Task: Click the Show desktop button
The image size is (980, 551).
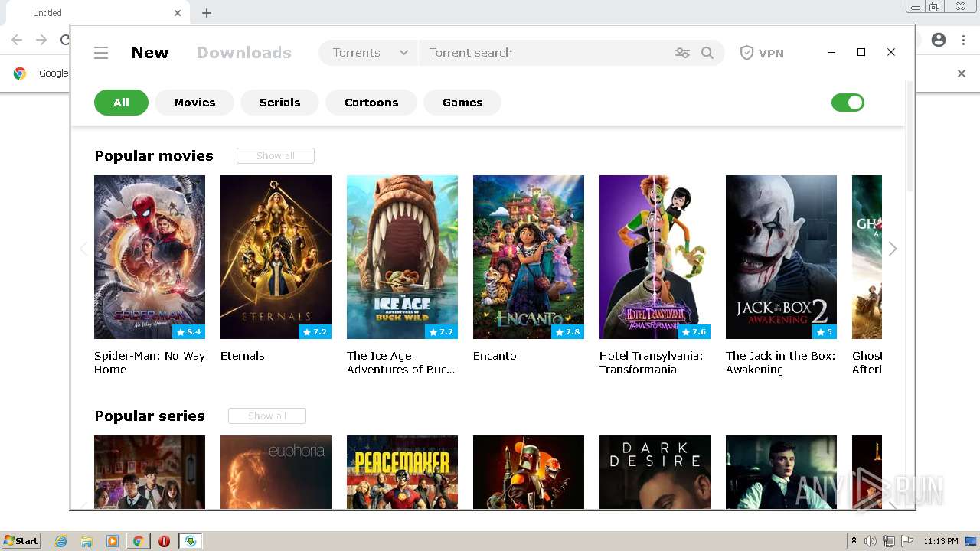Action: pyautogui.click(x=972, y=541)
